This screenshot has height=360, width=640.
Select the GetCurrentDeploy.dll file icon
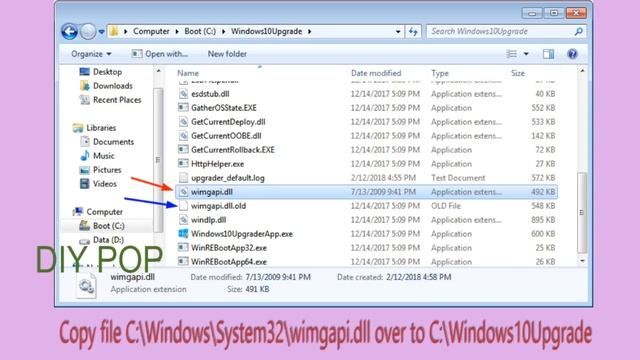(184, 122)
